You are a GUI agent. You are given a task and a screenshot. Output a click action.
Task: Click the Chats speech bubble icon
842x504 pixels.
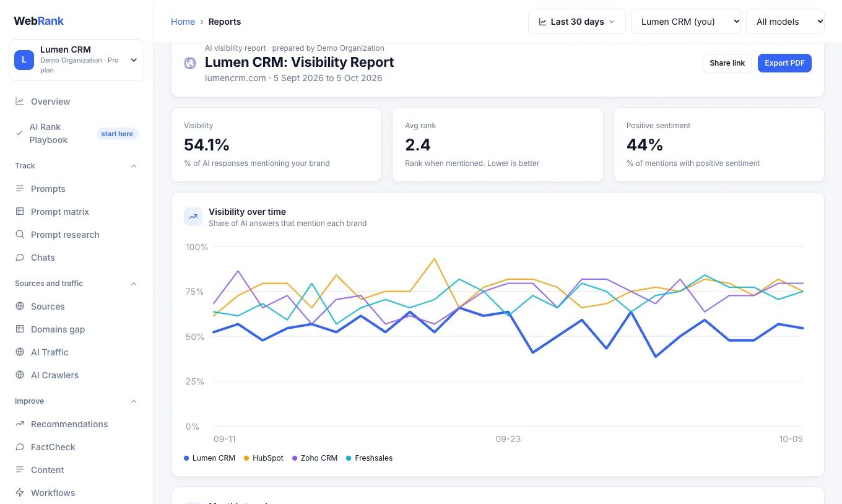point(20,258)
